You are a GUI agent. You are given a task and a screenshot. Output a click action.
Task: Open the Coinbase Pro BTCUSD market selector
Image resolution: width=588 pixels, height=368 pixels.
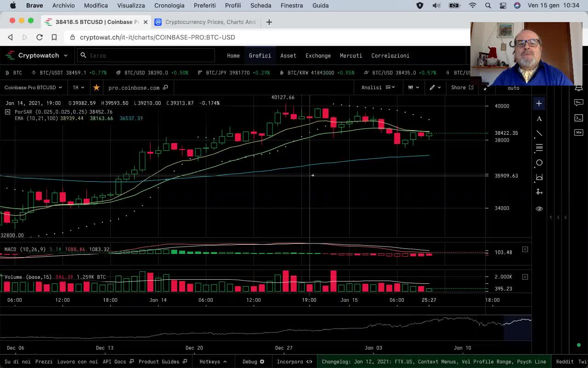click(33, 87)
